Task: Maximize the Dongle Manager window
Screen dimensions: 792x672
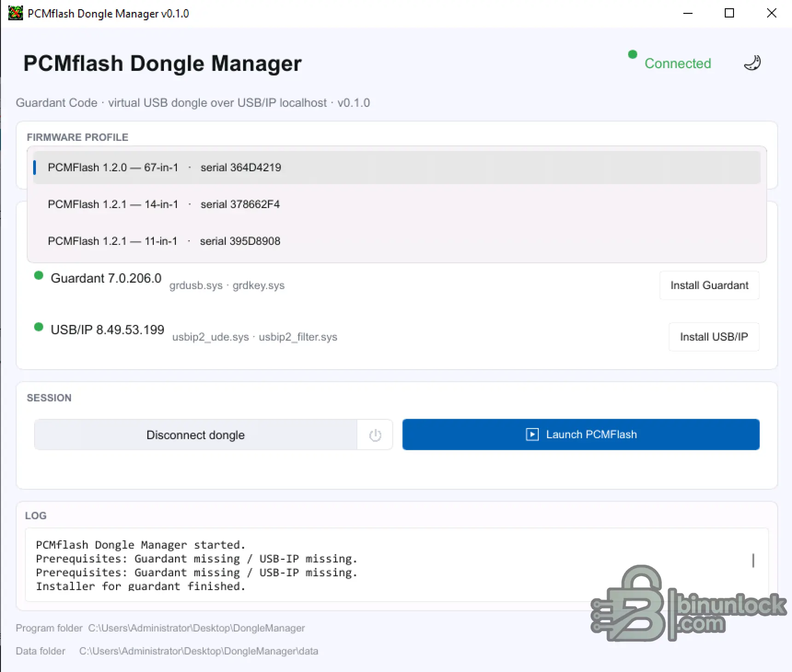Action: (x=729, y=13)
